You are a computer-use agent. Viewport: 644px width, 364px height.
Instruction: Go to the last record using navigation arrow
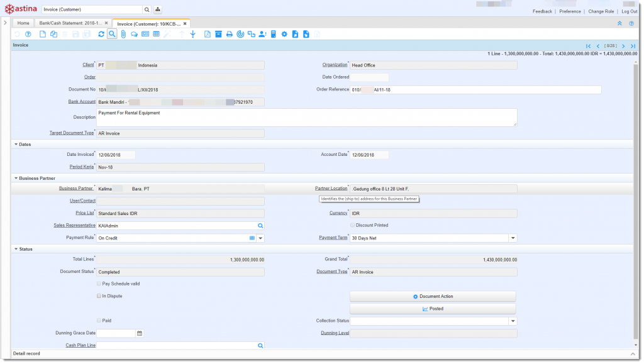pos(633,46)
